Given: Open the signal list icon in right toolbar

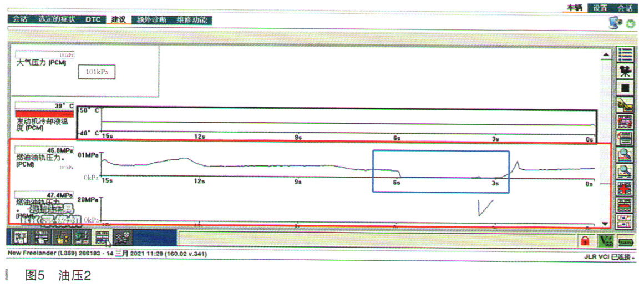Looking at the screenshot, I should [625, 55].
